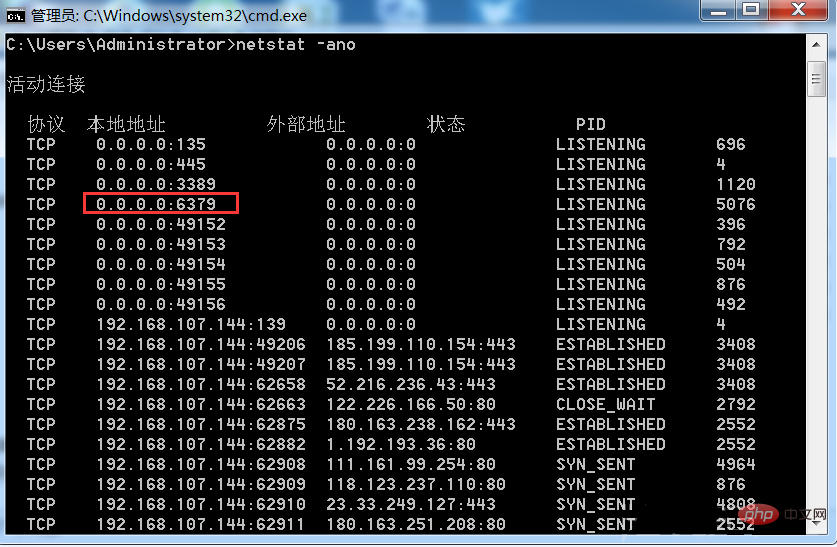
Task: Click PID value 492
Action: [x=731, y=304]
